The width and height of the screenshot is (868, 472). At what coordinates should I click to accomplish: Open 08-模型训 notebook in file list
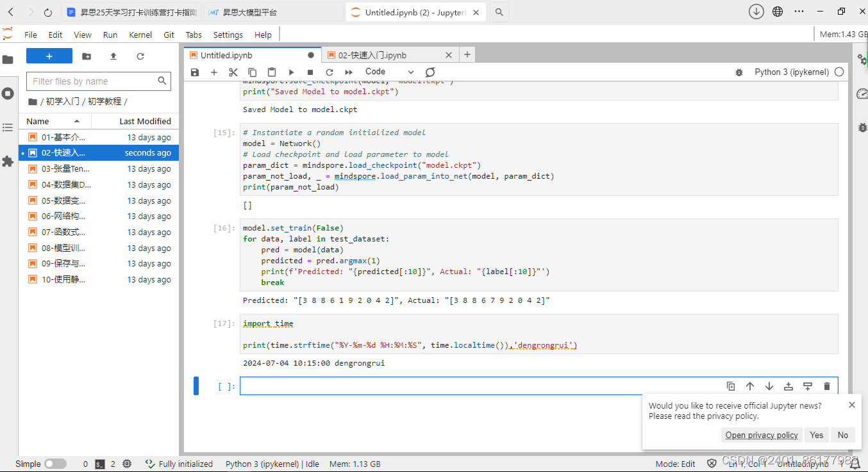click(99, 248)
